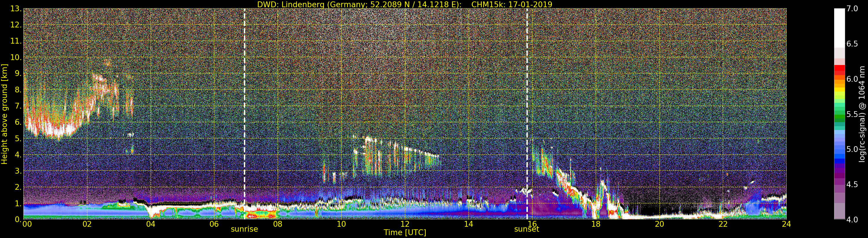Click colorbar tick label "4.5"

(x=852, y=184)
